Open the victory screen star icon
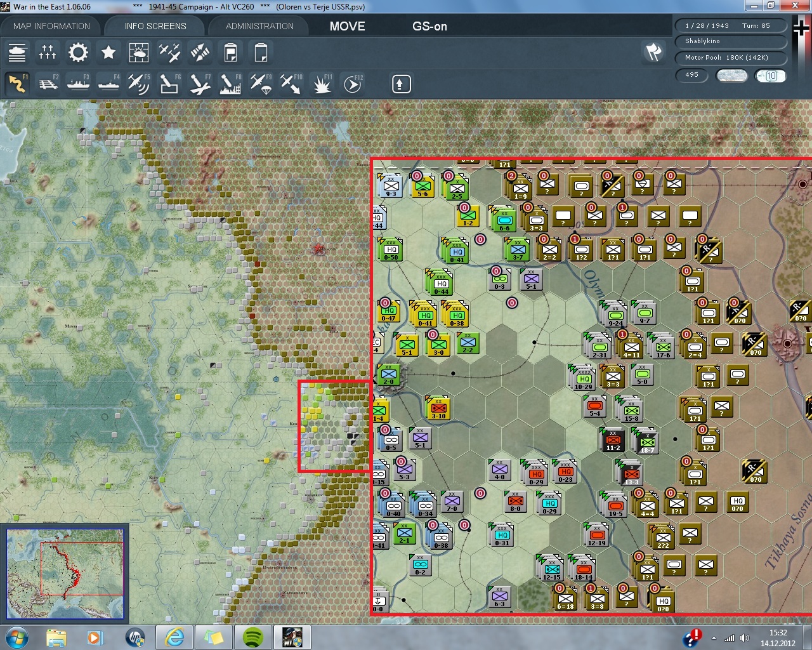The image size is (812, 650). tap(108, 53)
